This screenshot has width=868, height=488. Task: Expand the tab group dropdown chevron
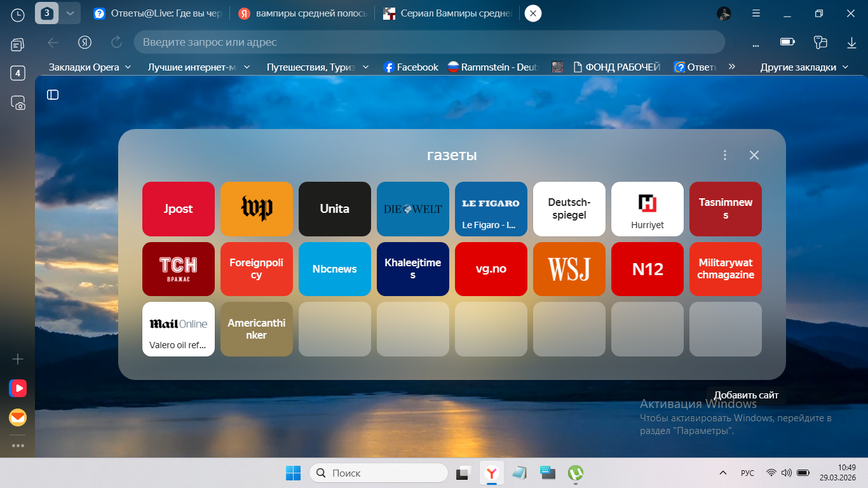tap(70, 13)
